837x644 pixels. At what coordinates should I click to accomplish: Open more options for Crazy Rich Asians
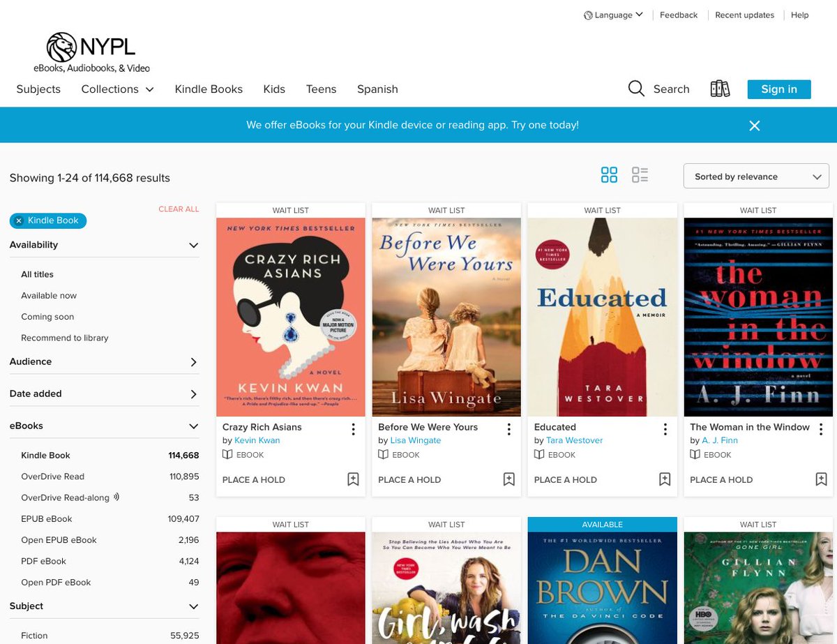(x=353, y=429)
